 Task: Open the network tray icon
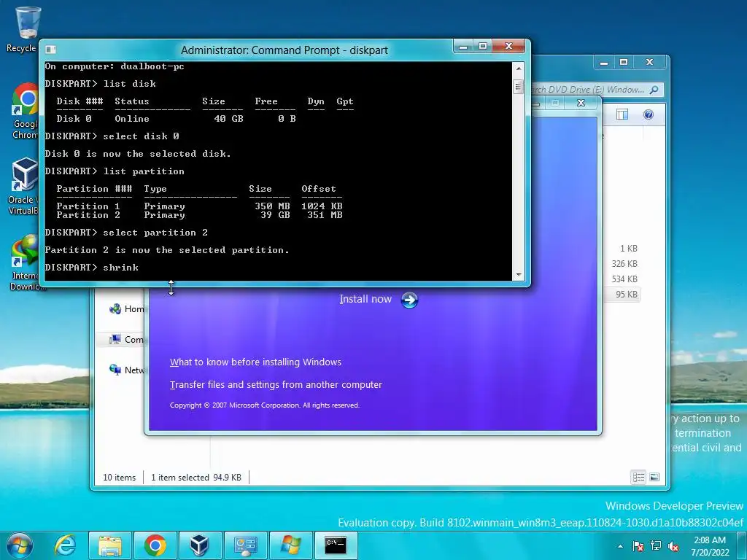click(x=656, y=546)
